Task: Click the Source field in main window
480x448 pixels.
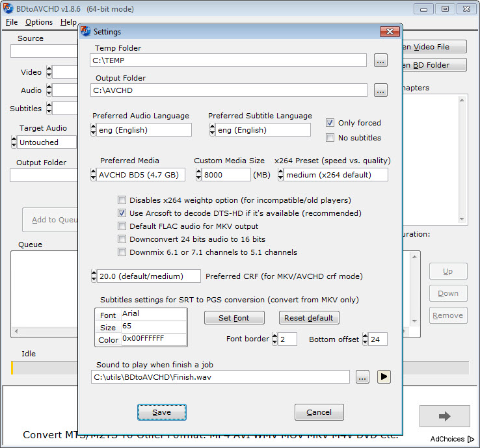Action: 44,51
